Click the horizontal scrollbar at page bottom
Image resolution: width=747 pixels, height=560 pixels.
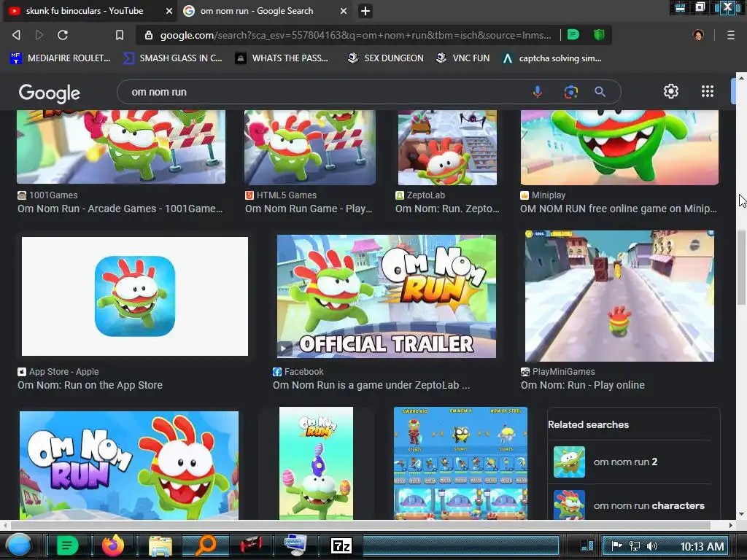(x=360, y=525)
